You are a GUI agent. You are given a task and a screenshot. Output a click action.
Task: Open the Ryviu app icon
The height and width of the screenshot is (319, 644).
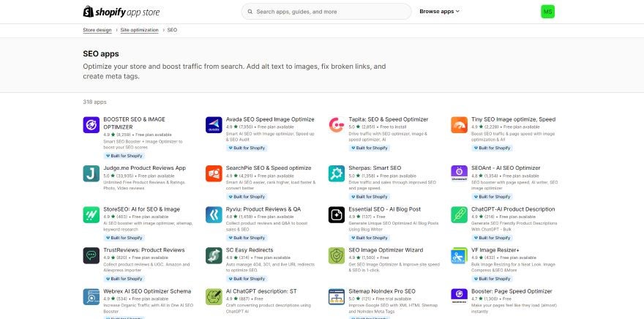pos(214,214)
